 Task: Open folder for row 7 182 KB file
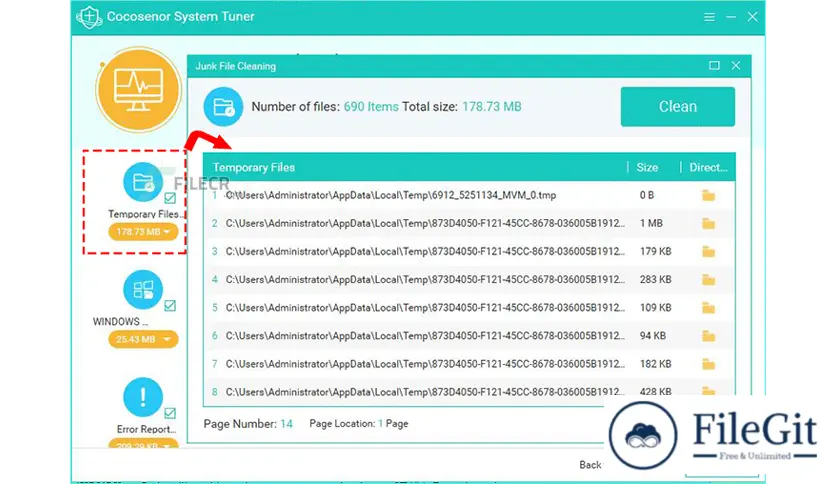[708, 364]
